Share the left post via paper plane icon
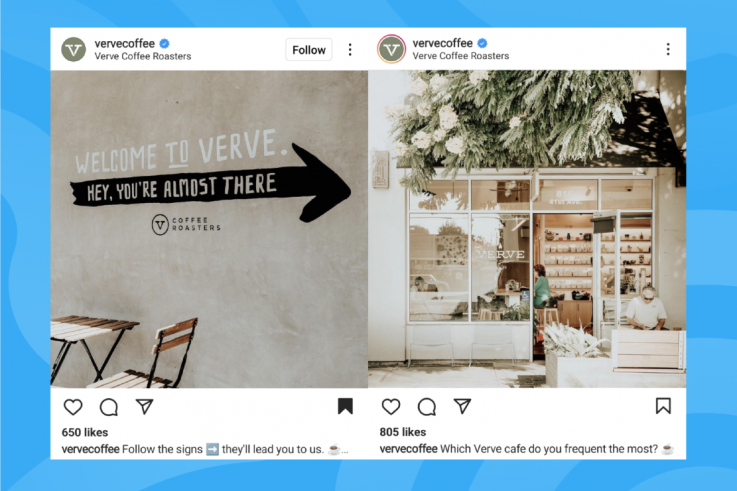Image resolution: width=737 pixels, height=491 pixels. click(144, 406)
